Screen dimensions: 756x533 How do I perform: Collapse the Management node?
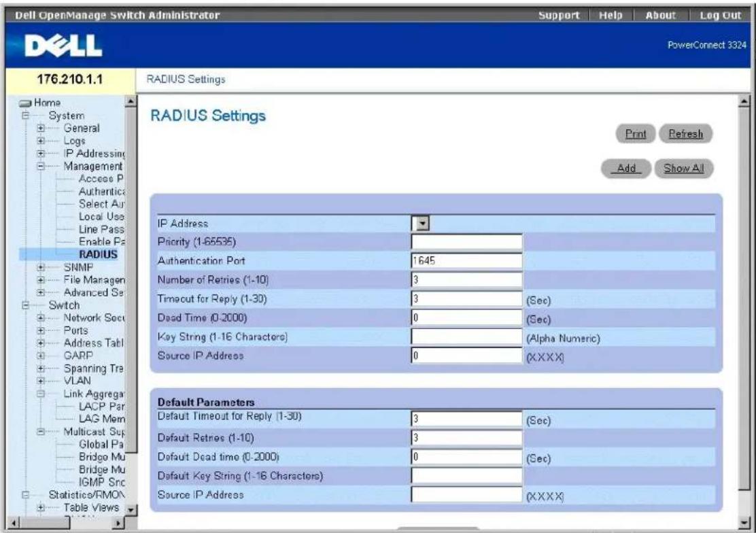coord(41,166)
